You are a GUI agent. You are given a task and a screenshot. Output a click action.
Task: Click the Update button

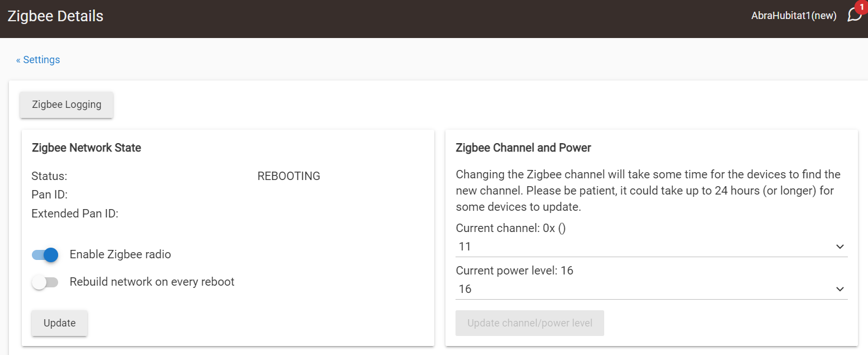[59, 323]
